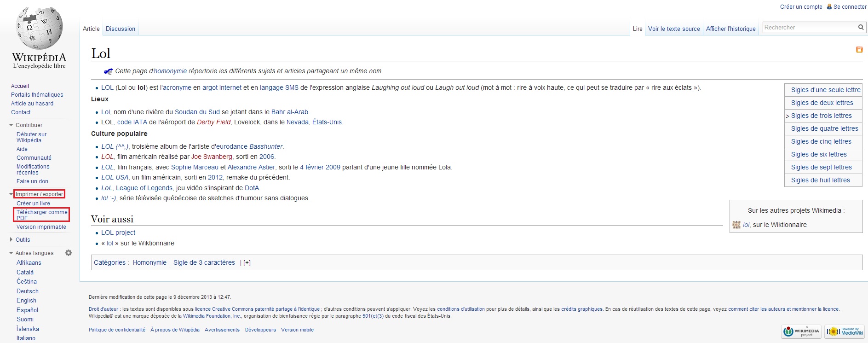Open the Sophie Marceau link
The height and width of the screenshot is (343, 868).
(x=195, y=168)
